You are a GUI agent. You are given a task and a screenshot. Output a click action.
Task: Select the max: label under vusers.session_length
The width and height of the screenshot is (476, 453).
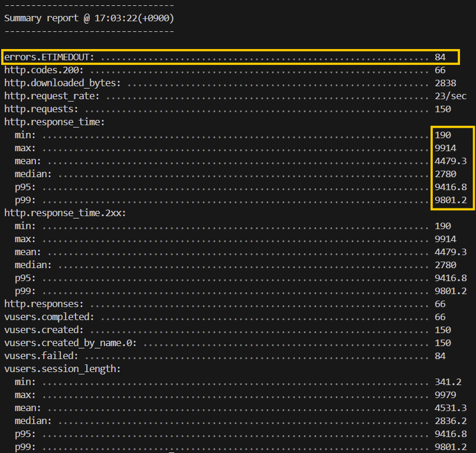pos(25,395)
